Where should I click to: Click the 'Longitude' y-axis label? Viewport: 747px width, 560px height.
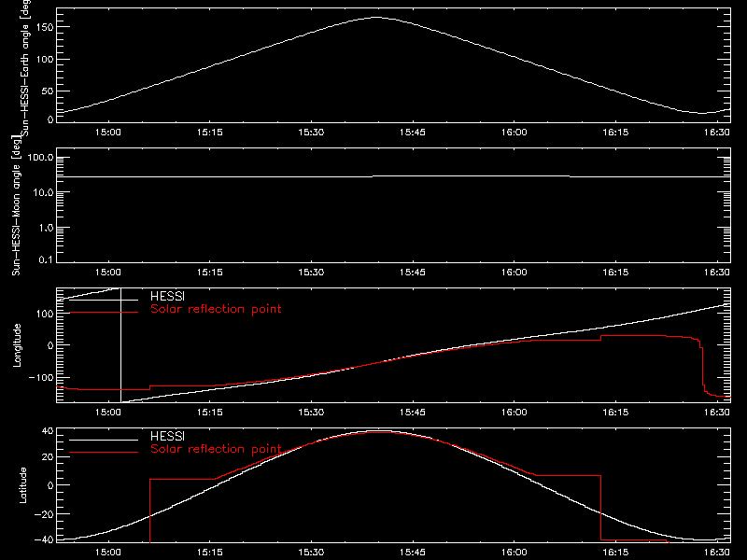[17, 345]
